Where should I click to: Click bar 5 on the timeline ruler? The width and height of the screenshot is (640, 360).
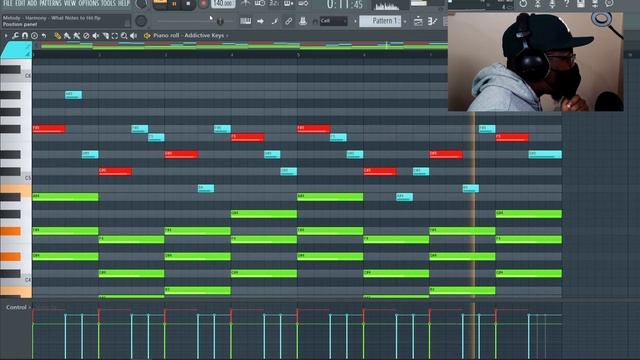(x=299, y=55)
